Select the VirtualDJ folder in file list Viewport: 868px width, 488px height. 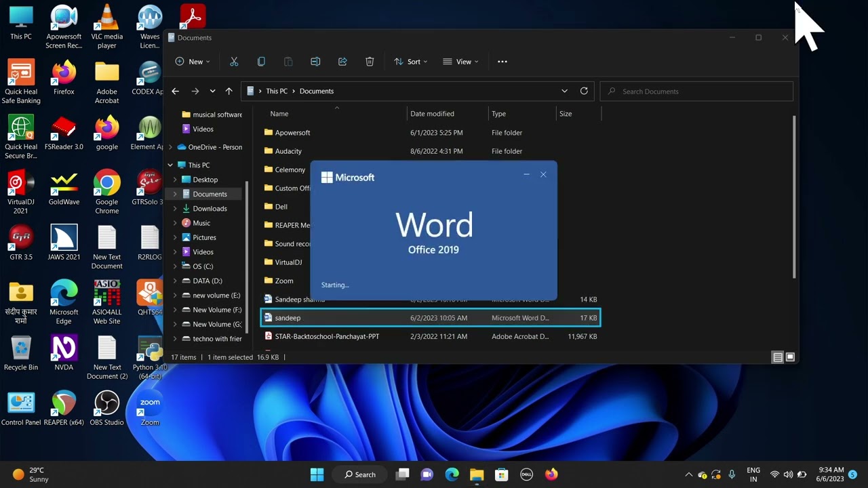(x=288, y=262)
